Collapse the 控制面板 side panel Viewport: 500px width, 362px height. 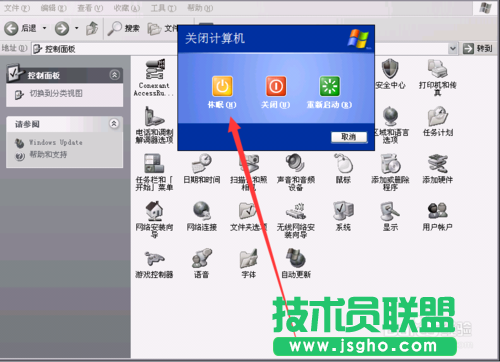click(x=114, y=75)
